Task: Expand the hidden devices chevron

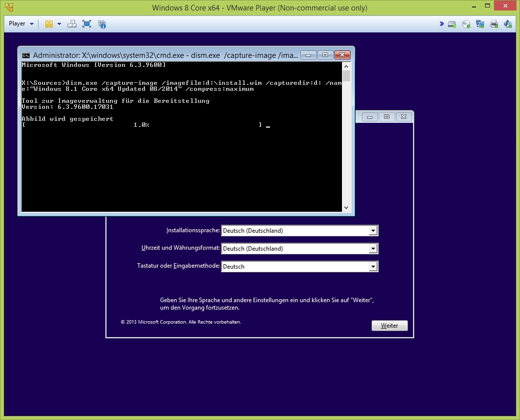Action: click(x=441, y=24)
